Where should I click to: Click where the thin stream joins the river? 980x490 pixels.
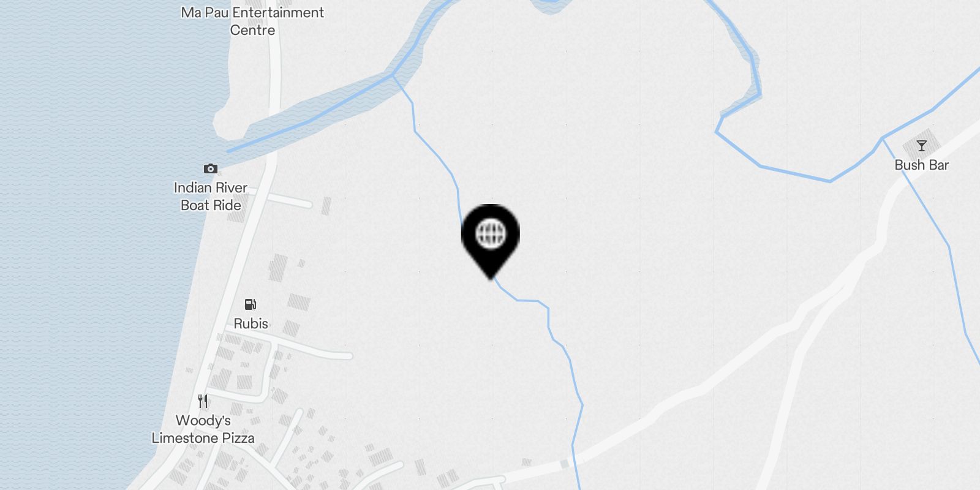click(x=392, y=75)
